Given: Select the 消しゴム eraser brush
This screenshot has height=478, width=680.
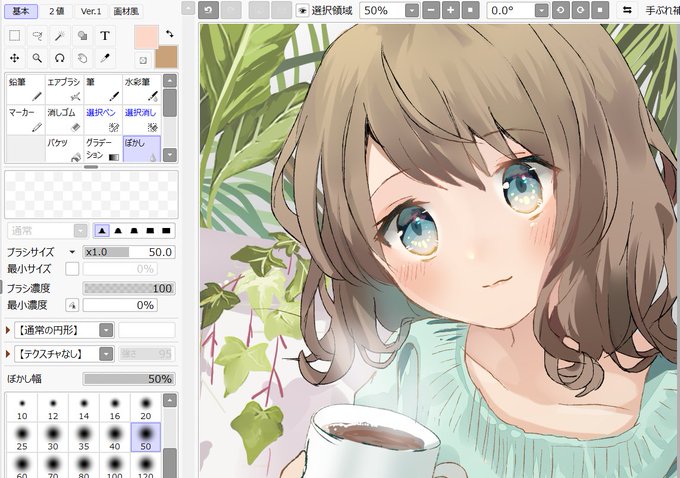Looking at the screenshot, I should (64, 120).
